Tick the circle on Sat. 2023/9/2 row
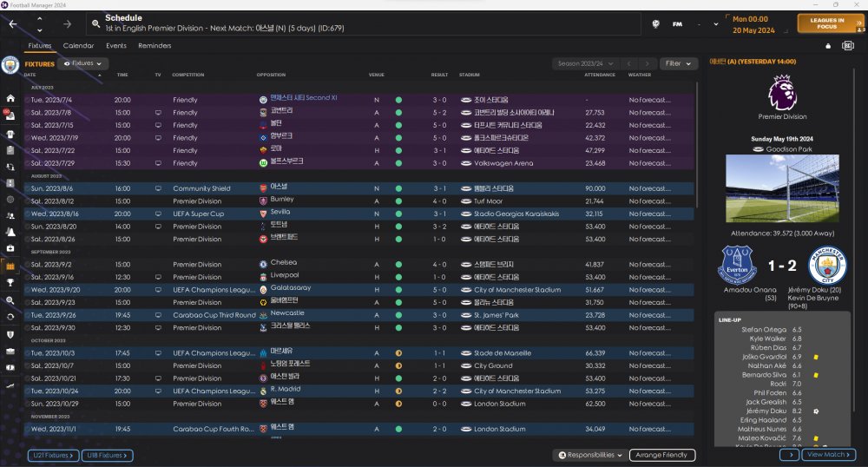Image resolution: width=868 pixels, height=467 pixels. (27, 265)
